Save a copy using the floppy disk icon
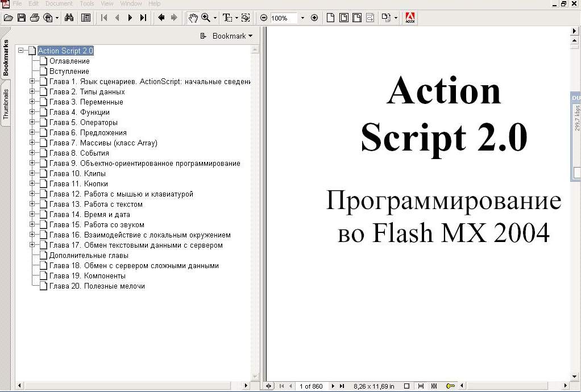581x392 pixels. click(22, 18)
